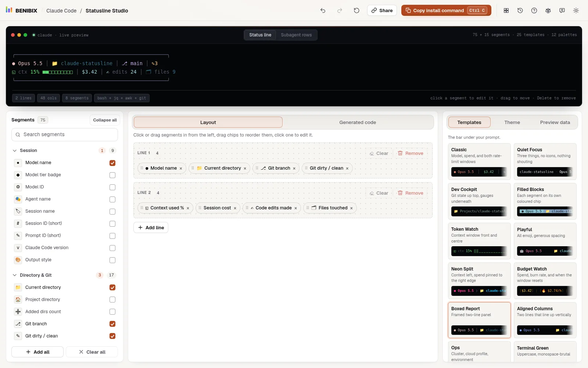Click the Output style palette icon
Image resolution: width=588 pixels, height=368 pixels.
(18, 260)
